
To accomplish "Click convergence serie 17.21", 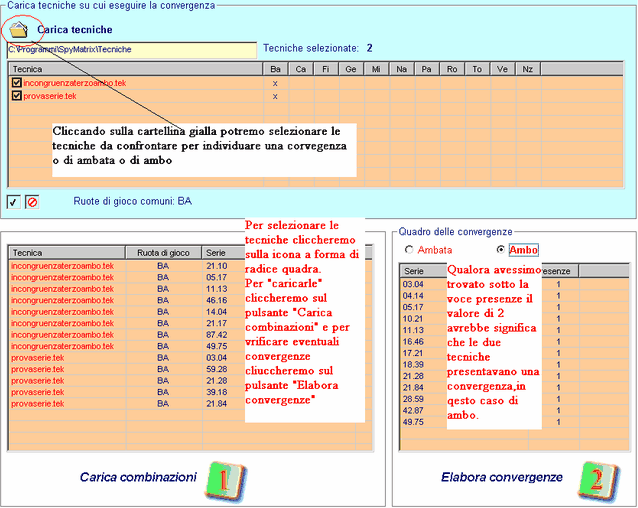I will tap(413, 353).
